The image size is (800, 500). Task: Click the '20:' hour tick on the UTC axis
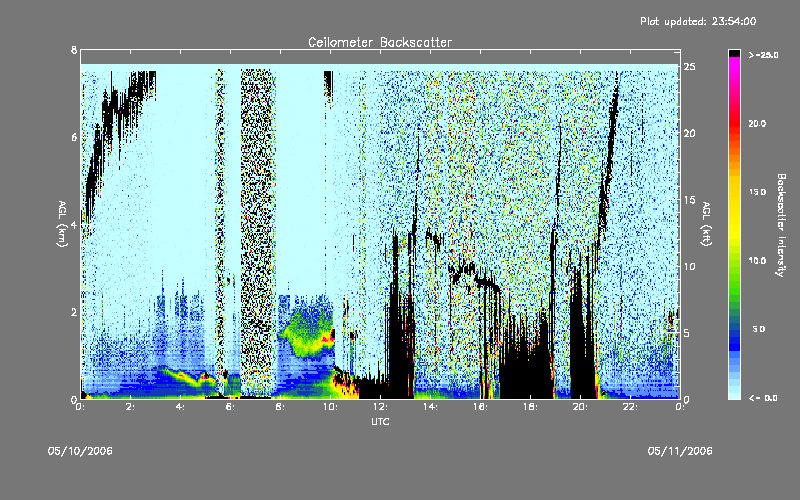pos(580,407)
